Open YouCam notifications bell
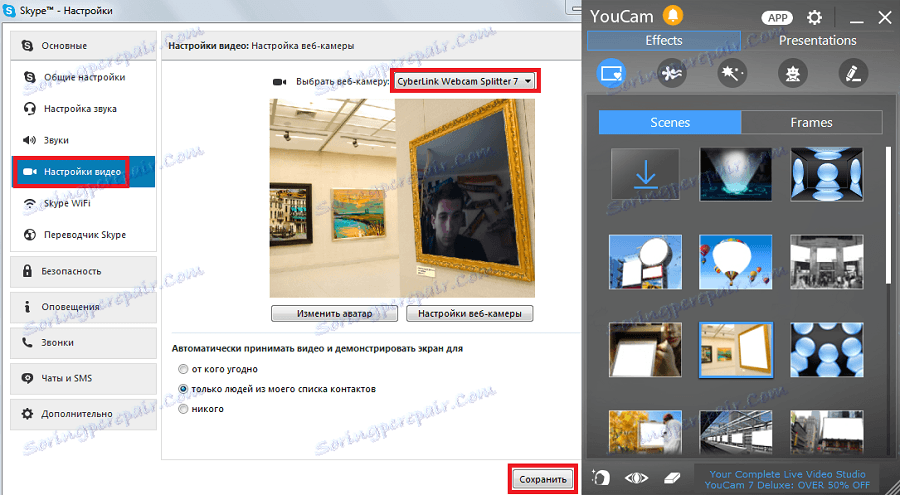The height and width of the screenshot is (495, 900). coord(673,16)
